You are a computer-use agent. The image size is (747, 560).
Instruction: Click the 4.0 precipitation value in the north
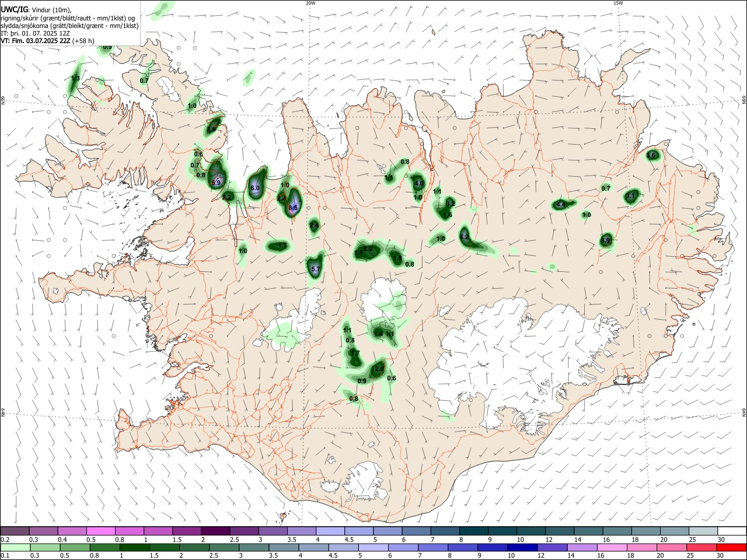tap(419, 183)
